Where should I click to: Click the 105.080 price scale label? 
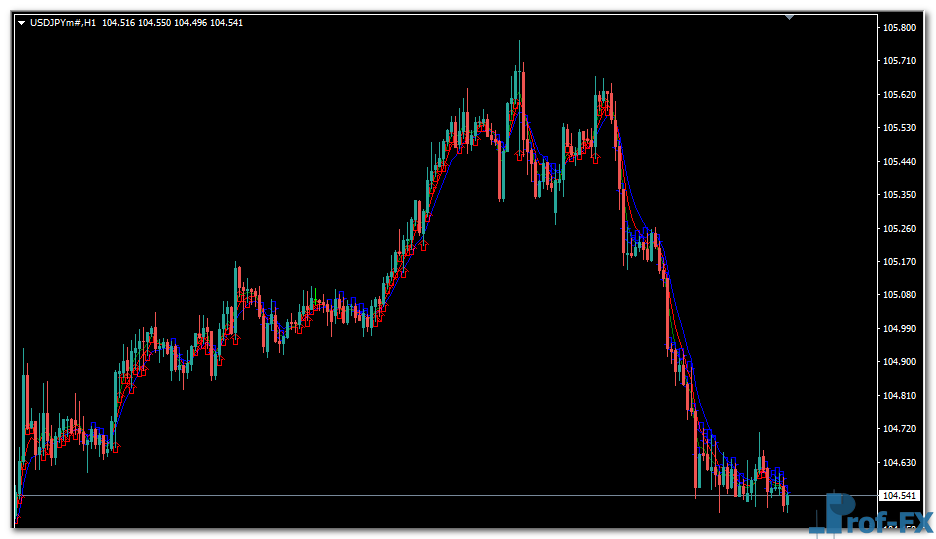(x=900, y=295)
